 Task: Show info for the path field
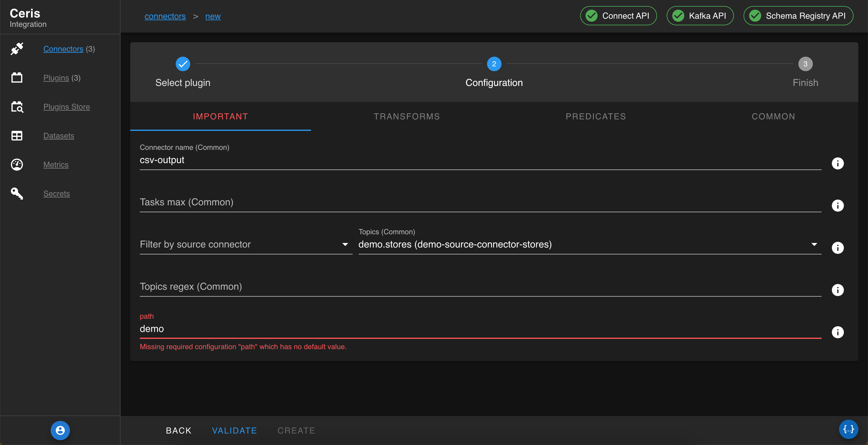point(837,332)
